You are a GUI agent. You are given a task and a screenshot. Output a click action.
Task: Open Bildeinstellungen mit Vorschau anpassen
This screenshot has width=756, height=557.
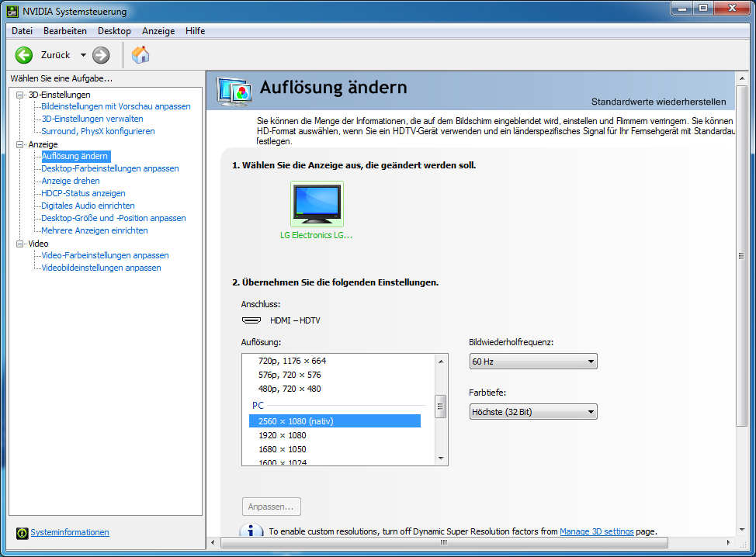pos(116,106)
